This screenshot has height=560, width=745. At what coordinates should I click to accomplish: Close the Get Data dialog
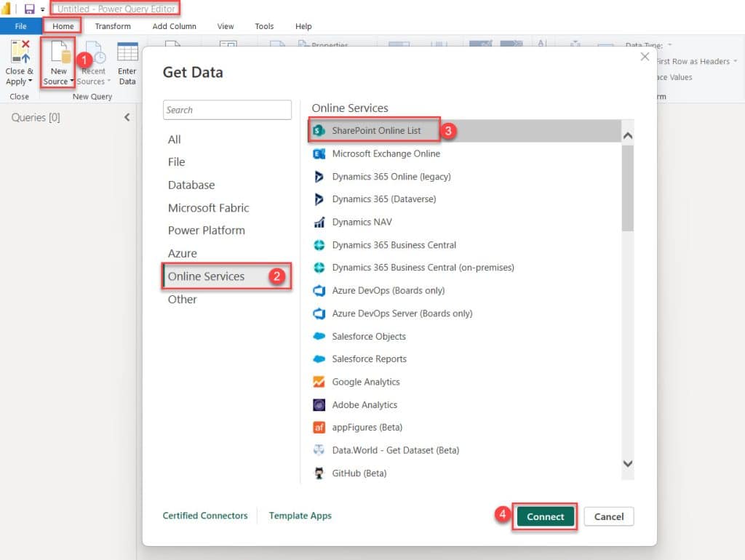pyautogui.click(x=645, y=57)
